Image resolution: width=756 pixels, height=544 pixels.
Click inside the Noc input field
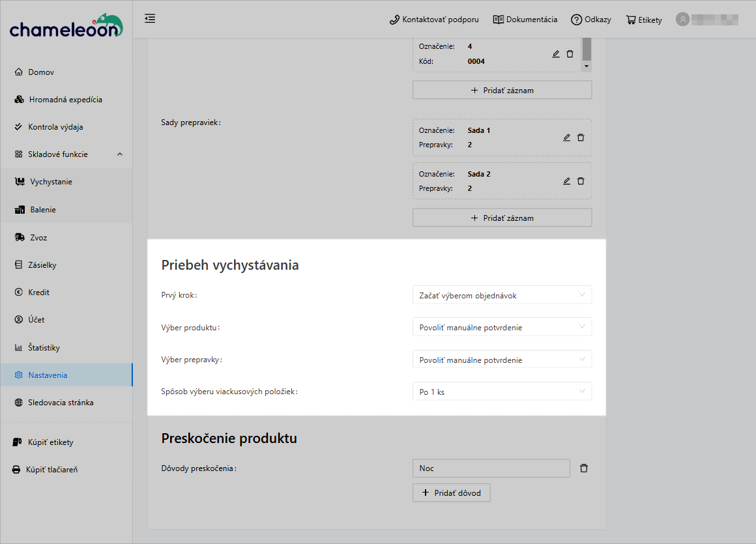click(491, 468)
